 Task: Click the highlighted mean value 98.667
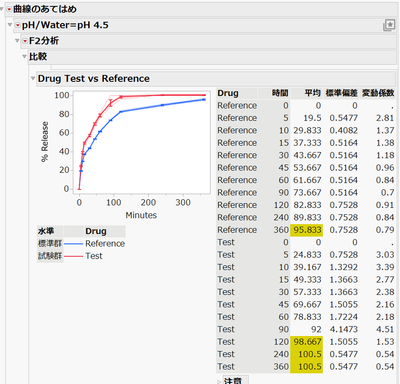(307, 342)
